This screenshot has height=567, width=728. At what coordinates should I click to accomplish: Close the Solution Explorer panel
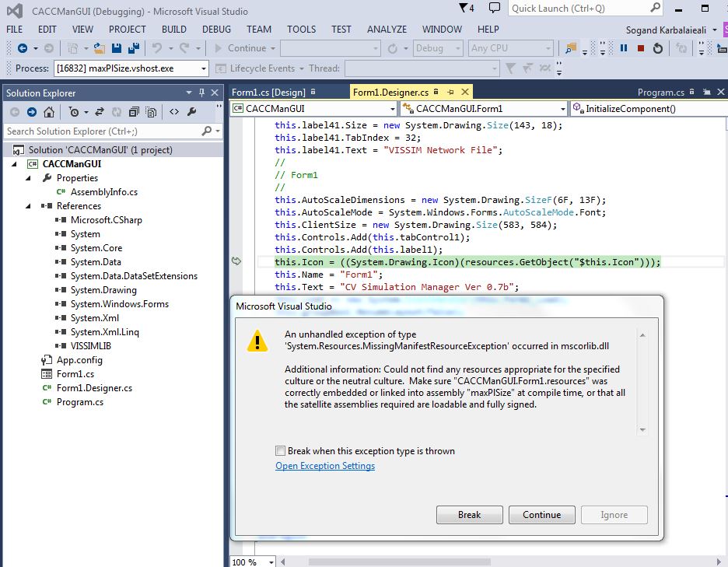(x=215, y=93)
